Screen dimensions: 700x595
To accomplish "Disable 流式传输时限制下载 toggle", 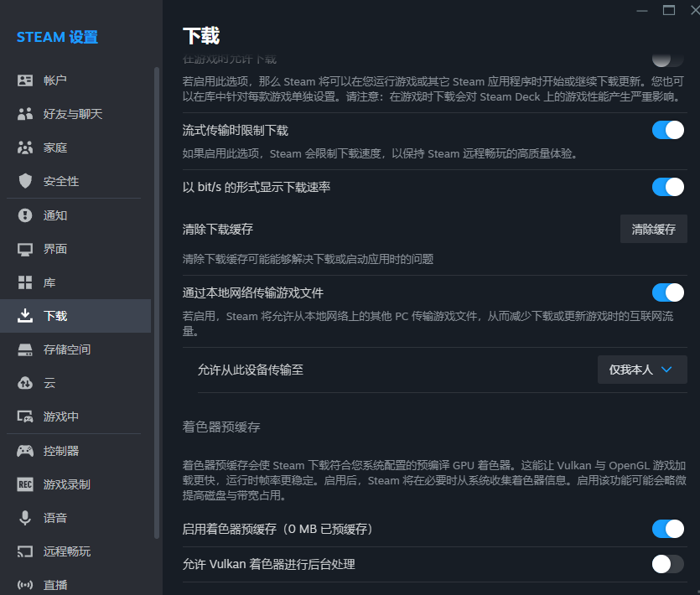I will [668, 130].
